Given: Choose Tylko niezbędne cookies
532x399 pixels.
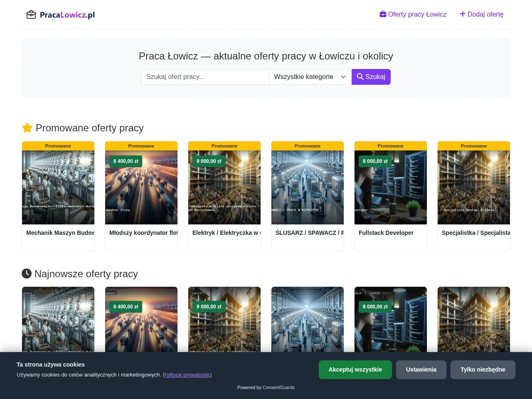Looking at the screenshot, I should 483,369.
